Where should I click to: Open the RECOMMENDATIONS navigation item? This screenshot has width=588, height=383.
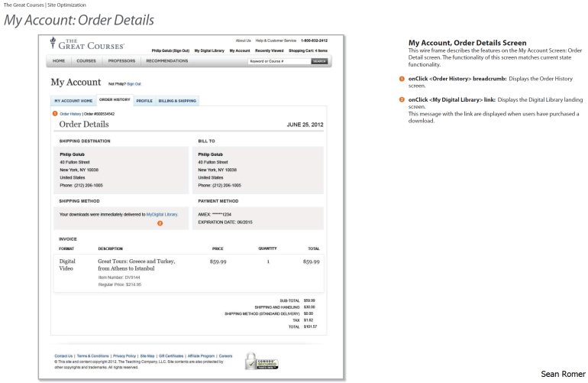coord(167,61)
